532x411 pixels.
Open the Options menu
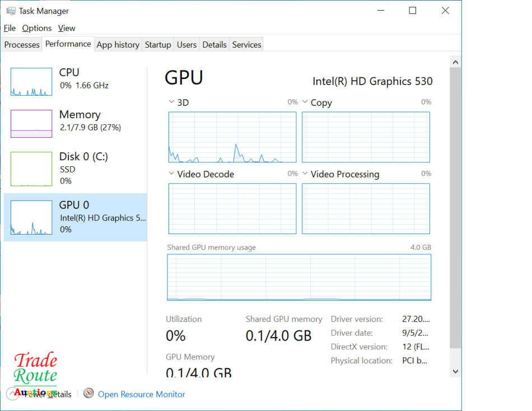coord(36,28)
